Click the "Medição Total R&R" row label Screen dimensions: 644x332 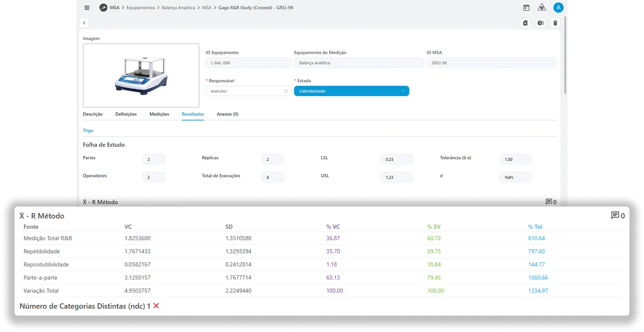click(48, 238)
